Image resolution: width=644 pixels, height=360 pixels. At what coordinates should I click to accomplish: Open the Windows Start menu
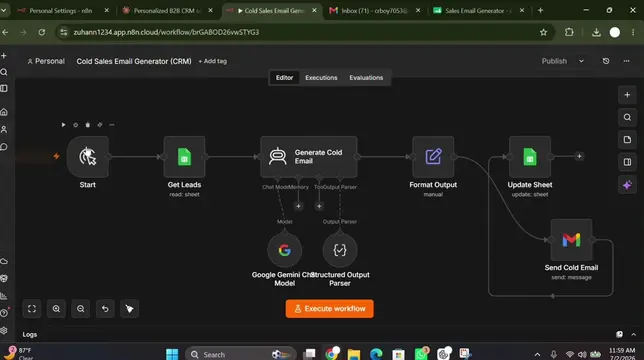pos(172,354)
